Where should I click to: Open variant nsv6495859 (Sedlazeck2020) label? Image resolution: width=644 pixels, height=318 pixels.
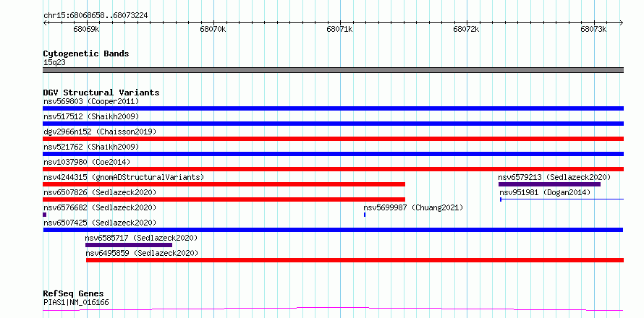pos(142,253)
